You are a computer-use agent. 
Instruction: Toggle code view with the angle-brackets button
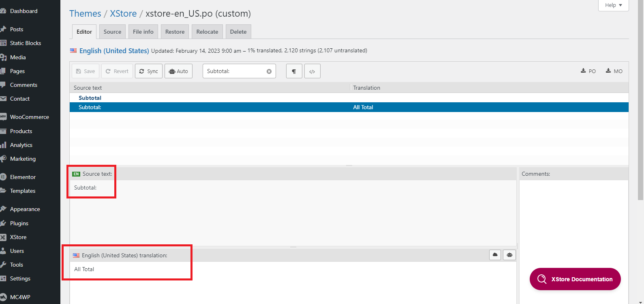[x=312, y=71]
